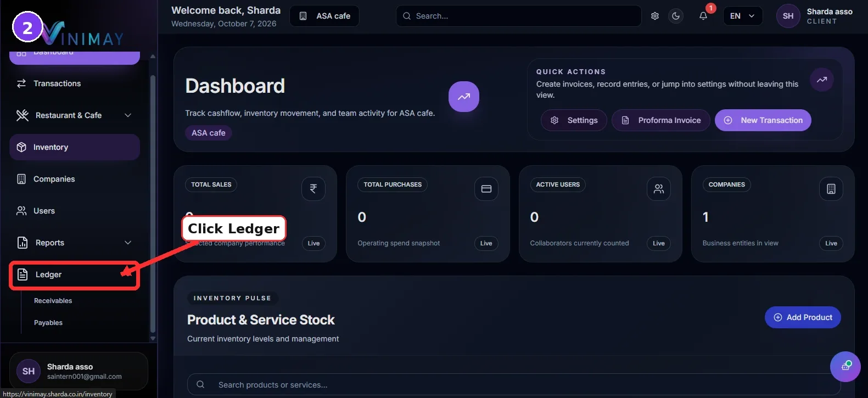Open Companies from the sidebar
This screenshot has width=868, height=398.
pos(75,179)
